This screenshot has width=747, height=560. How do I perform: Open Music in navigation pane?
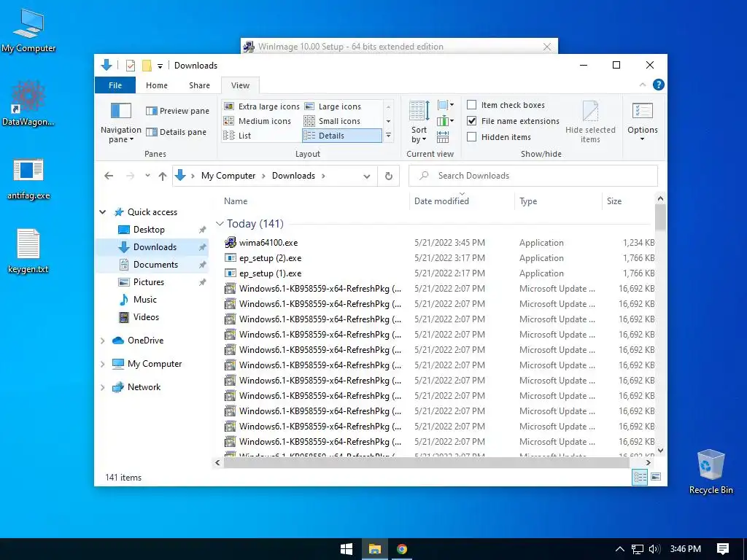pyautogui.click(x=145, y=300)
